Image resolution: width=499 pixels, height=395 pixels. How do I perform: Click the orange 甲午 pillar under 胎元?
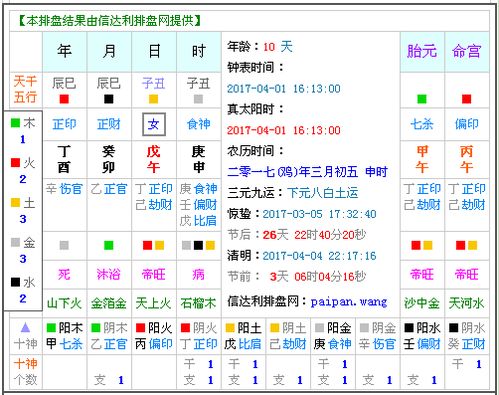click(422, 159)
